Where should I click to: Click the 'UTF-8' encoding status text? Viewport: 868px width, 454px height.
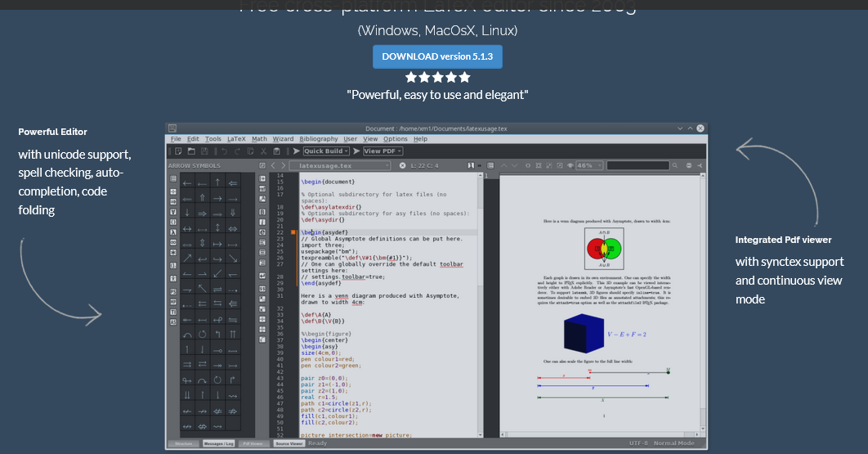(638, 443)
